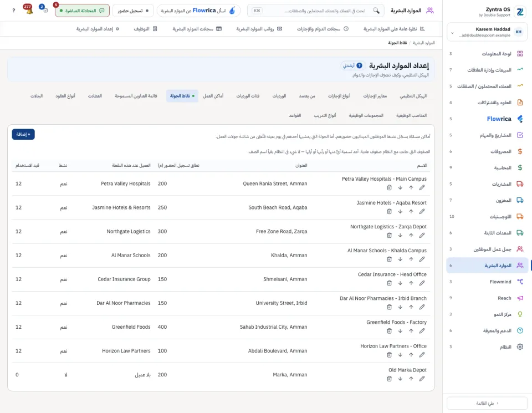Image resolution: width=532 pixels, height=413 pixels.
Task: Edit Northgate Logistics - Zarqa Depot row
Action: 422,236
